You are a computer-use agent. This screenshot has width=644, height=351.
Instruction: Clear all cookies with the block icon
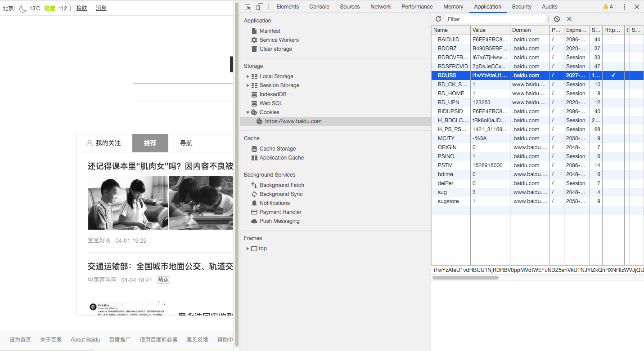[557, 19]
